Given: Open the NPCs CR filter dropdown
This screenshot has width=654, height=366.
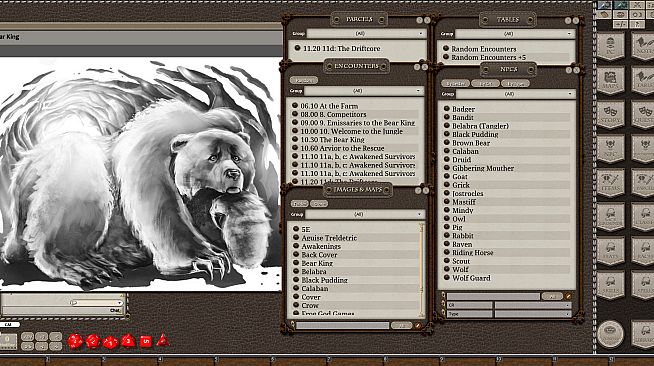Looking at the screenshot, I should click(532, 305).
